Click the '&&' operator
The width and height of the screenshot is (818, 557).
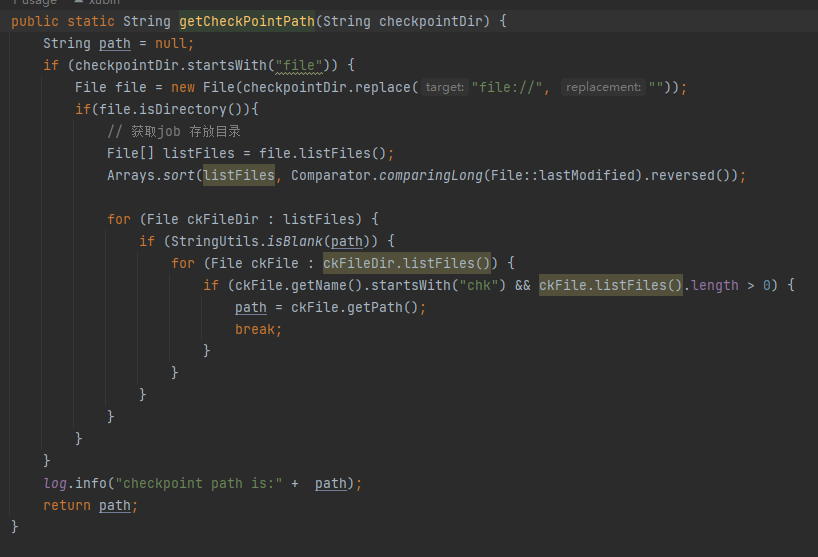tap(523, 285)
